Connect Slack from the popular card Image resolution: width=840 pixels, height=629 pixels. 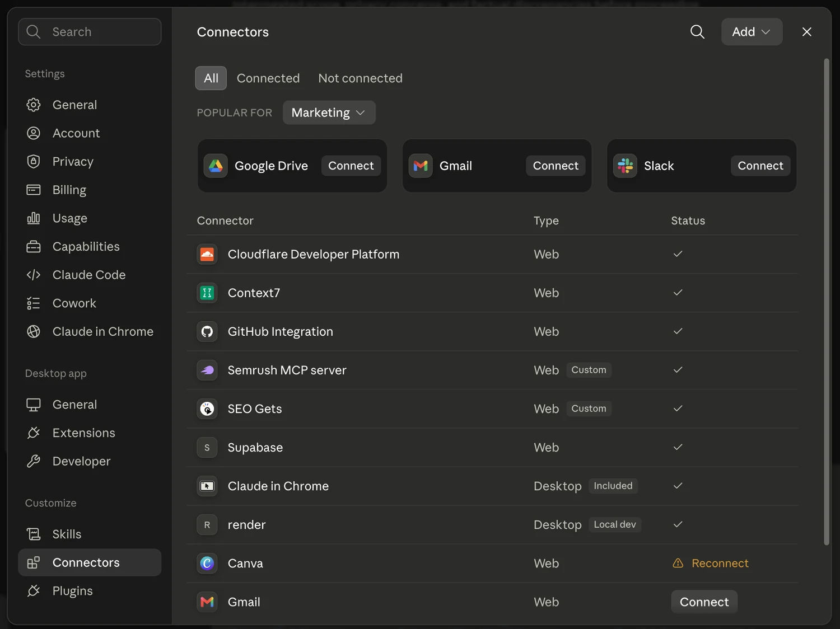click(x=760, y=166)
